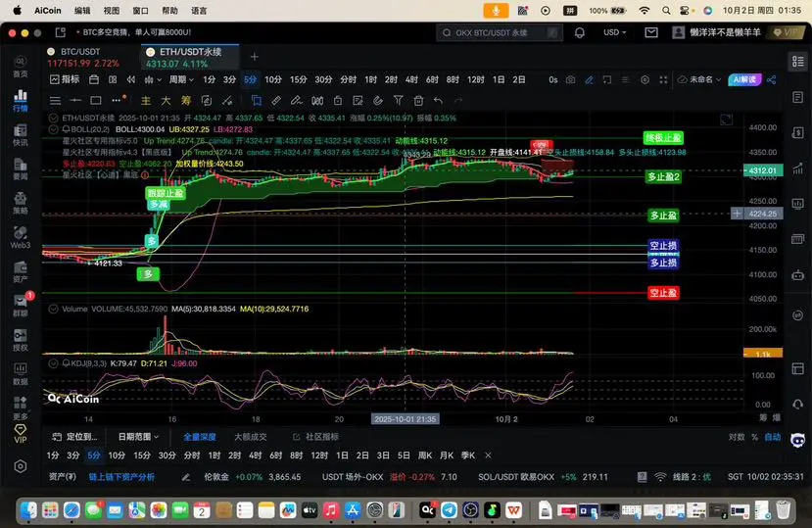Toggle visibility of the BOLL indicator
Screen dimensions: 812x528
53,129
